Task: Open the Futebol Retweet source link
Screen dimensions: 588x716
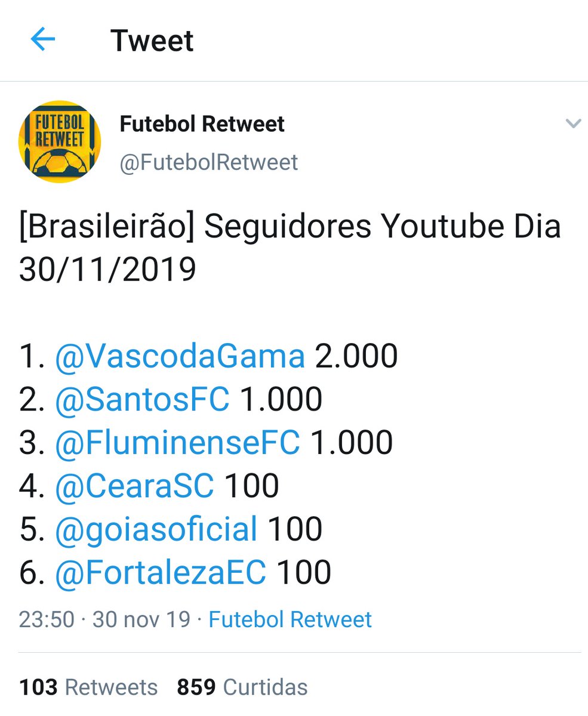Action: tap(290, 619)
